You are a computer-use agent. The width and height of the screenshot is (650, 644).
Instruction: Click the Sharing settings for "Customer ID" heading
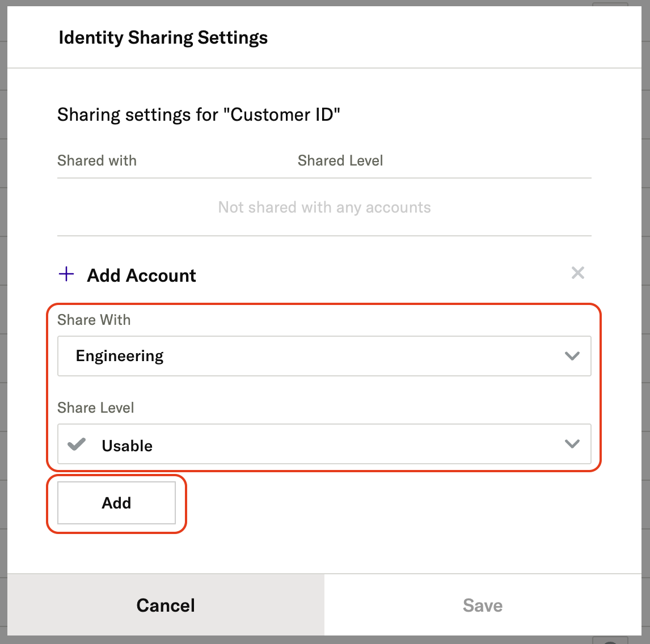coord(199,115)
